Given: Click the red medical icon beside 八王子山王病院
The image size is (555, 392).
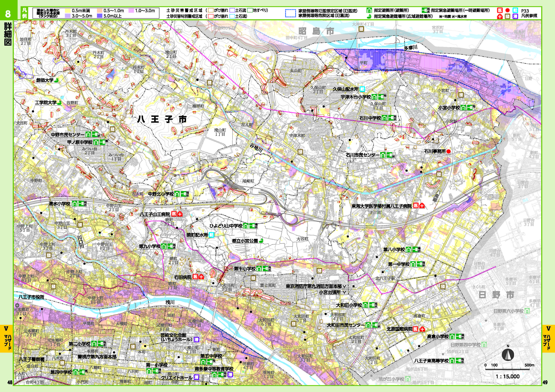Looking at the screenshot, I should tap(174, 214).
